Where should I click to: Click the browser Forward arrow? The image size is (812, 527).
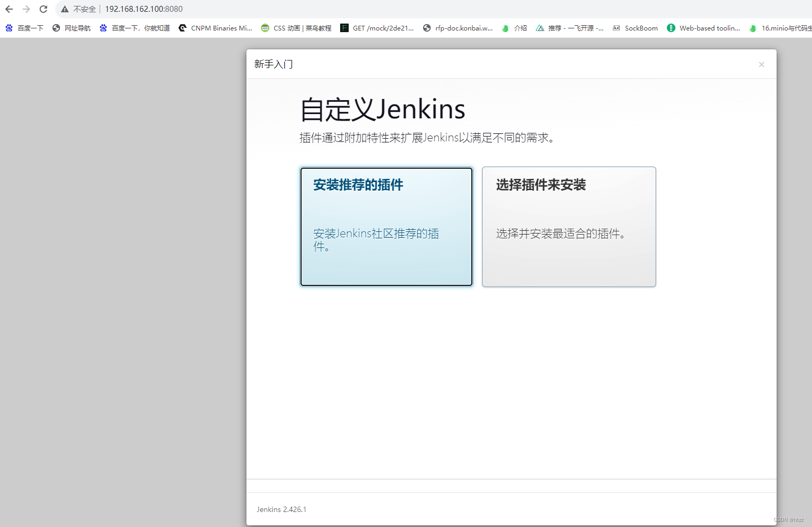tap(26, 9)
